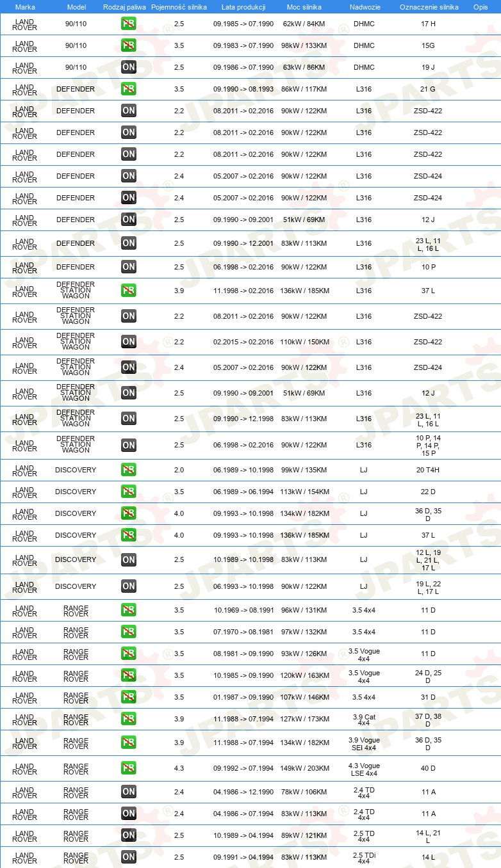
Task: Click the Lata produkcji column header
Action: [243, 6]
